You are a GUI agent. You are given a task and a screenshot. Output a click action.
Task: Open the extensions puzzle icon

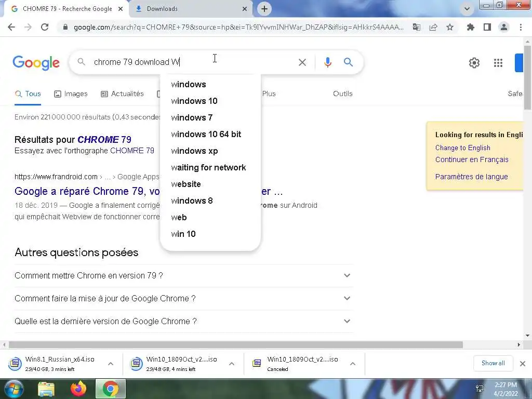tap(471, 27)
